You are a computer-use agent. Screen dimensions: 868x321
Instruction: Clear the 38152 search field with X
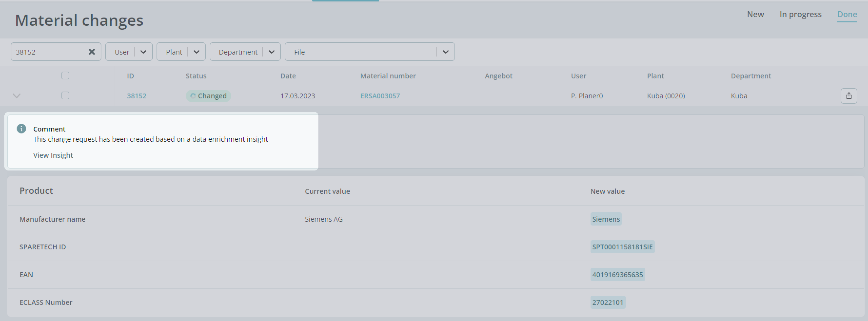[91, 52]
